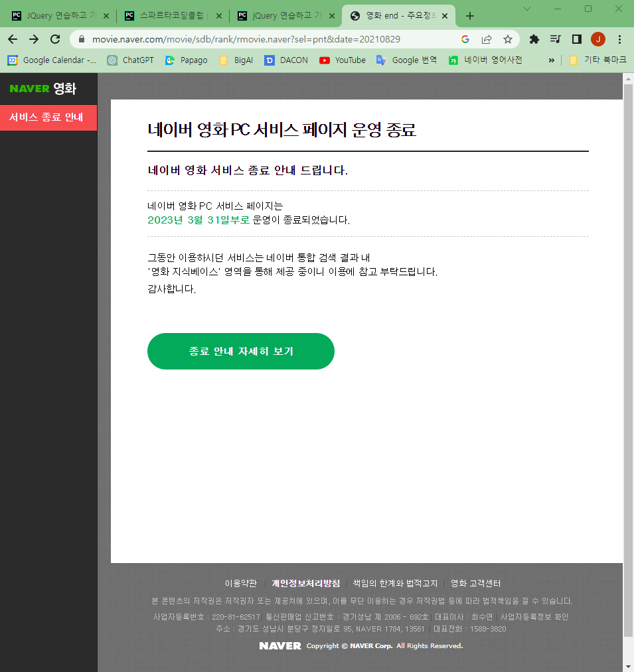Click the 종료 안내 자세히 보기 button
The height and width of the screenshot is (672, 634).
pyautogui.click(x=240, y=351)
